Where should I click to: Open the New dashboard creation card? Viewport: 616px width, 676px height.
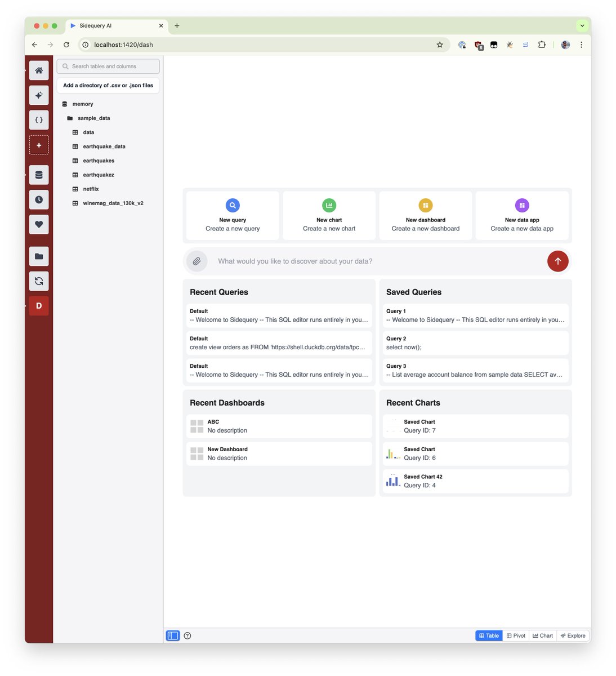click(425, 215)
